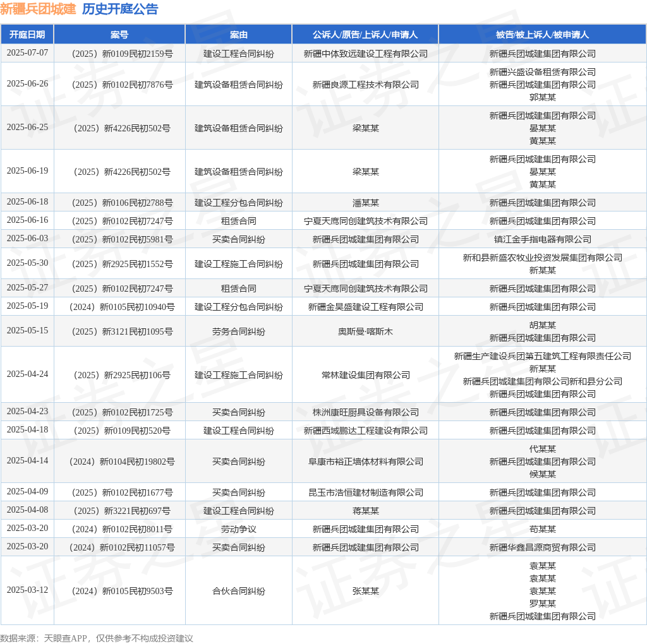The width and height of the screenshot is (647, 644).
Task: Click defendant 代某某
Action: click(542, 448)
